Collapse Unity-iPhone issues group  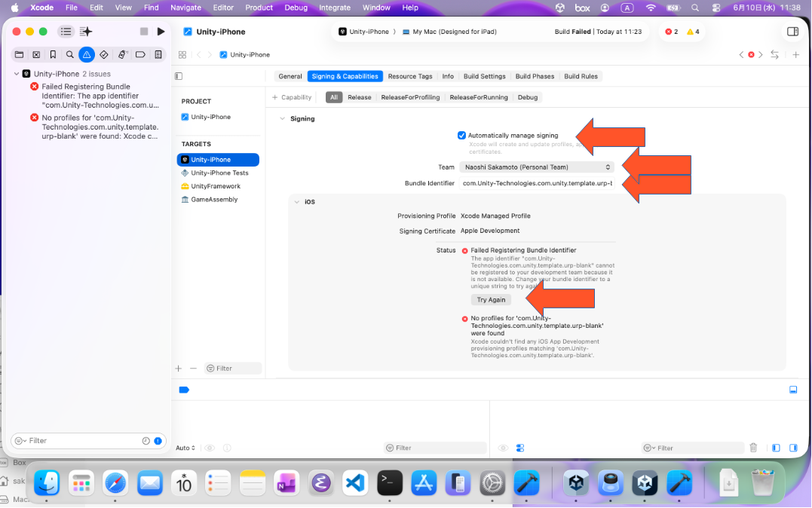point(17,74)
